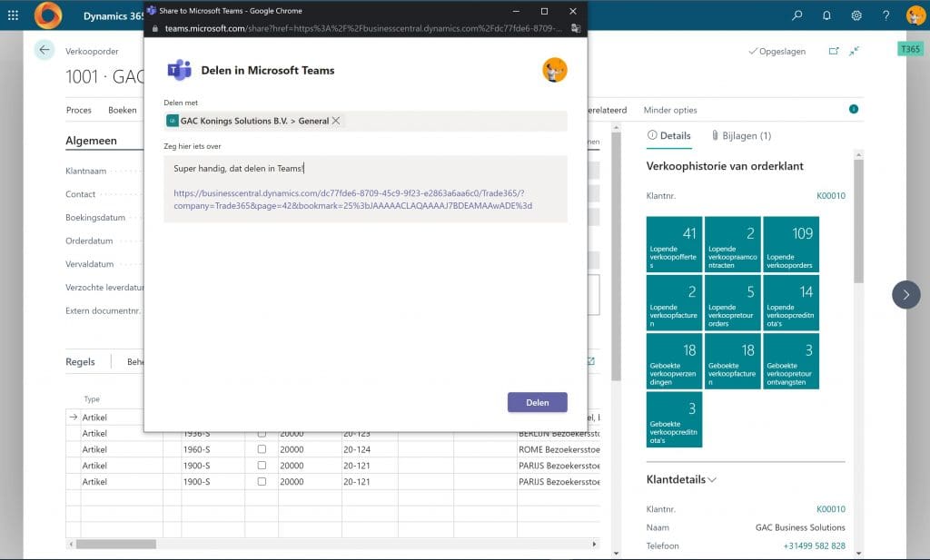Switch to the Bijlagen (1) tab
The width and height of the screenshot is (930, 560).
pos(741,136)
